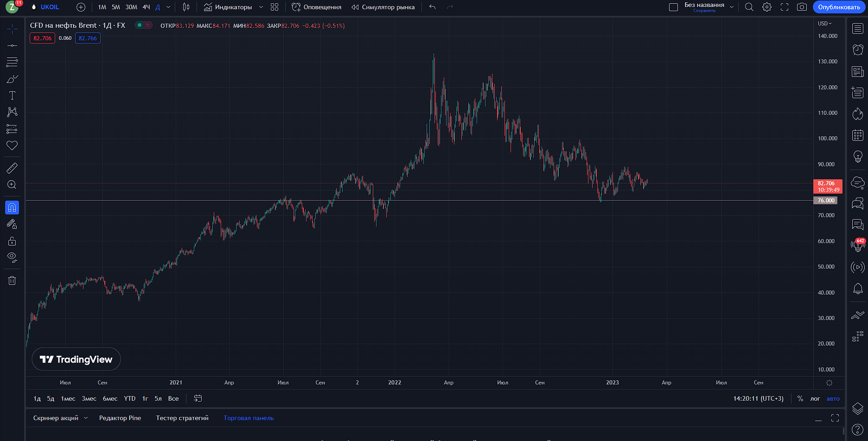Delete drawings with trash icon
The height and width of the screenshot is (441, 868).
tap(12, 280)
